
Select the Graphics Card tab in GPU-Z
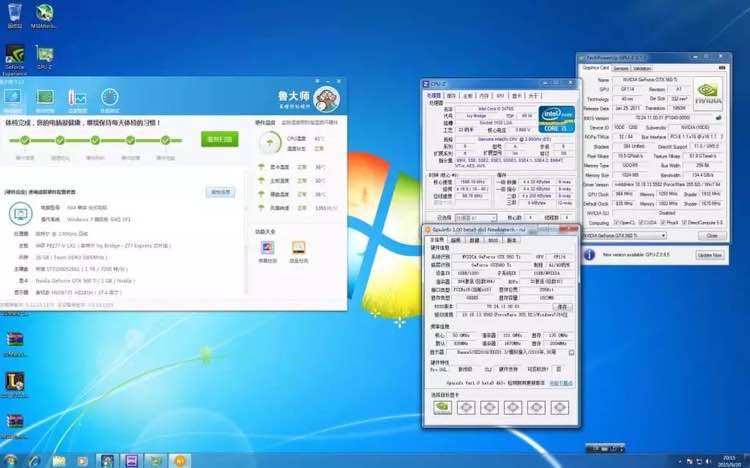596,68
